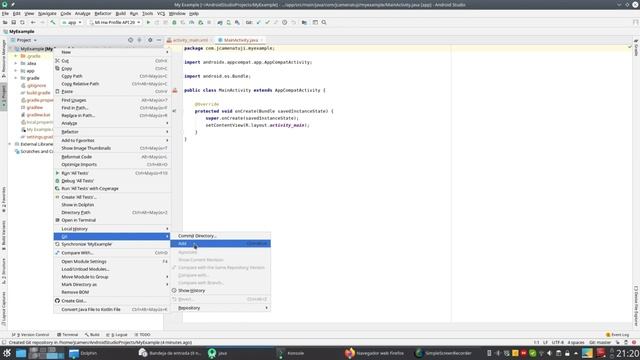Click the Back navigation arrow in toolbar
This screenshot has height=360, width=640.
coord(33,22)
